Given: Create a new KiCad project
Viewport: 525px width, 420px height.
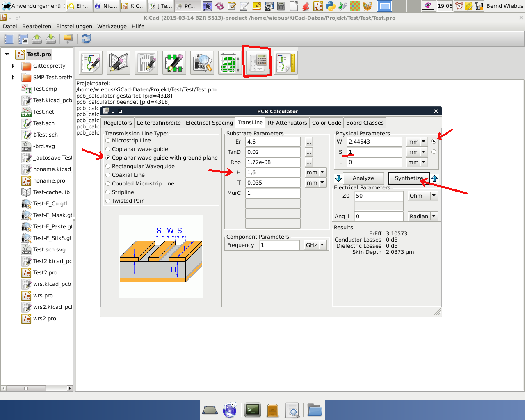Looking at the screenshot, I should [9, 39].
